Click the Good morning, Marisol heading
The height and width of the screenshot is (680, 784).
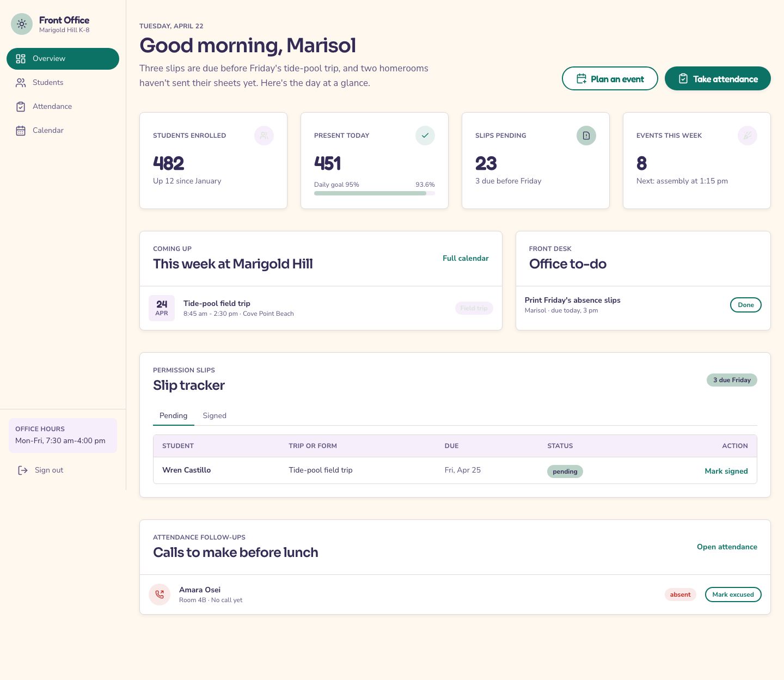248,45
